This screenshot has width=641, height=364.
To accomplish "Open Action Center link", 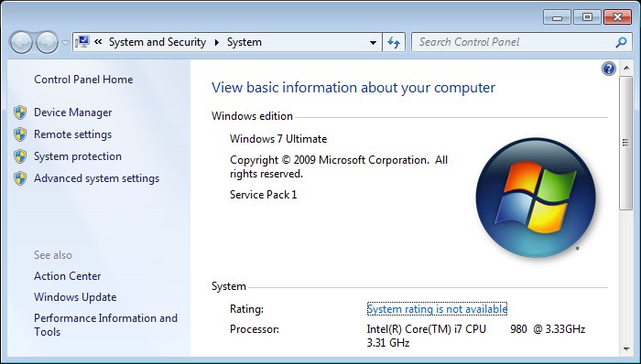I will coord(68,276).
